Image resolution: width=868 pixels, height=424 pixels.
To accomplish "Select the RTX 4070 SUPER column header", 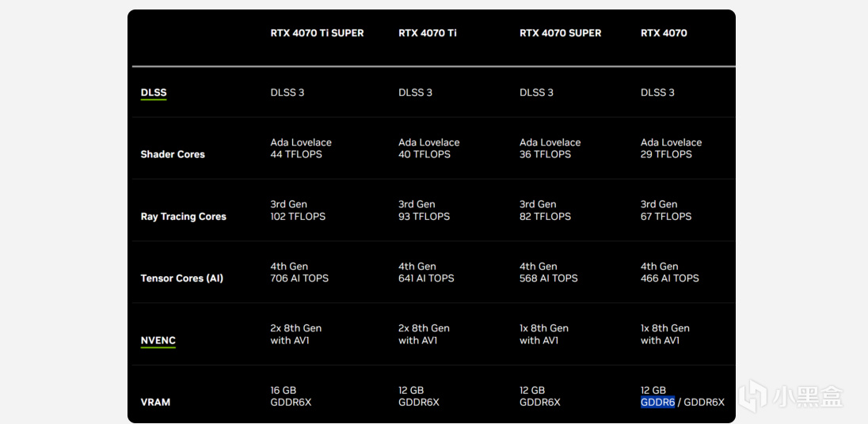I will coord(560,33).
